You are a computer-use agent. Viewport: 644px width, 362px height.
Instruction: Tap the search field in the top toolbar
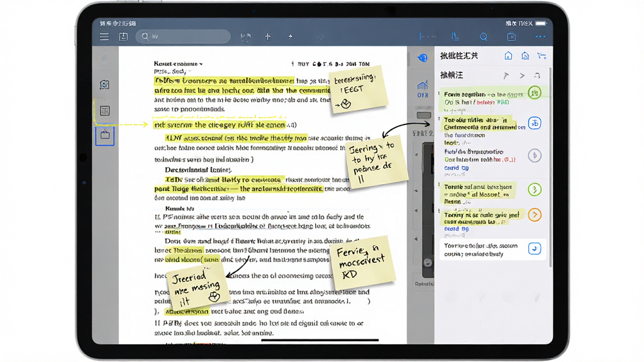[x=183, y=36]
